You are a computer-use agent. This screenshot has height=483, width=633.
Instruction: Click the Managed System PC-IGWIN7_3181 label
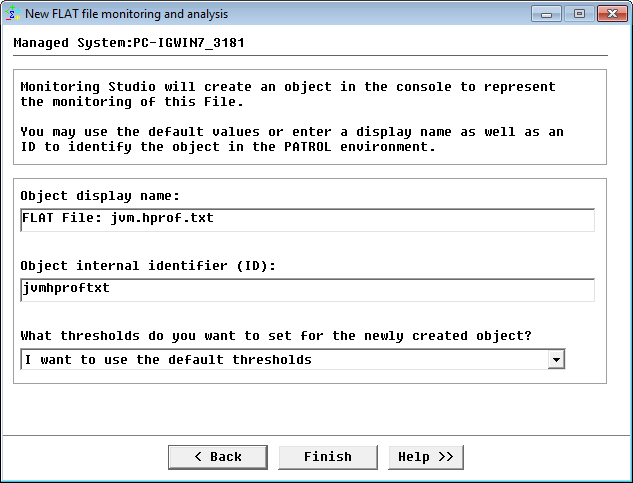[129, 43]
